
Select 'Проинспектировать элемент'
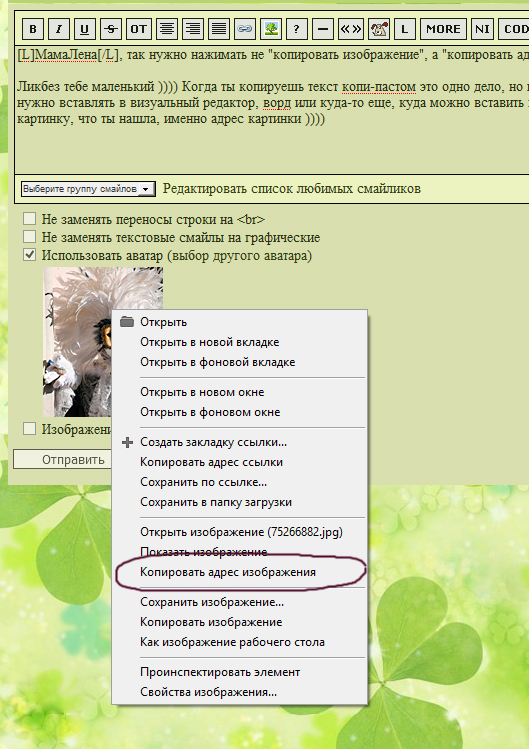240,672
